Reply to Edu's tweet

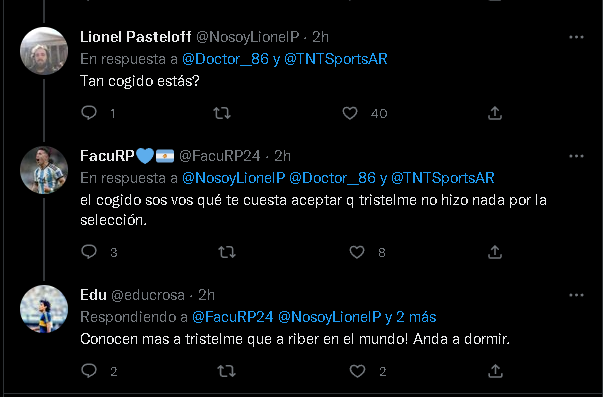pos(89,371)
